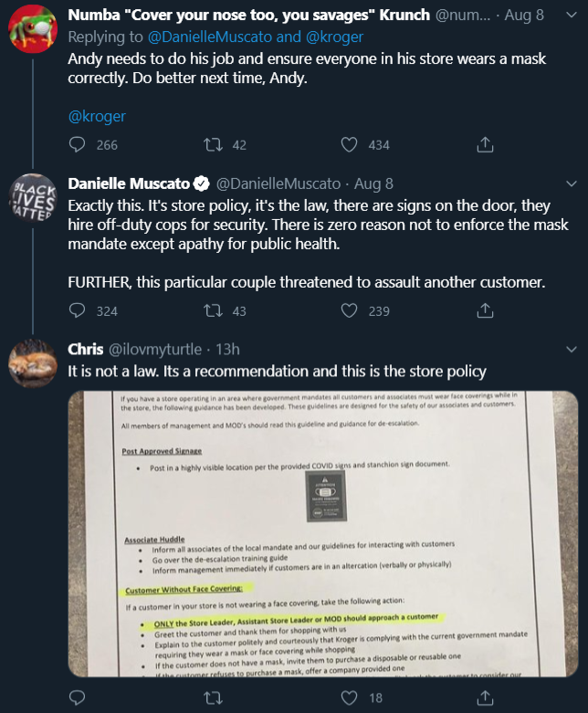Image resolution: width=588 pixels, height=713 pixels.
Task: Expand the menu on Chris's tweet
Action: [x=572, y=350]
